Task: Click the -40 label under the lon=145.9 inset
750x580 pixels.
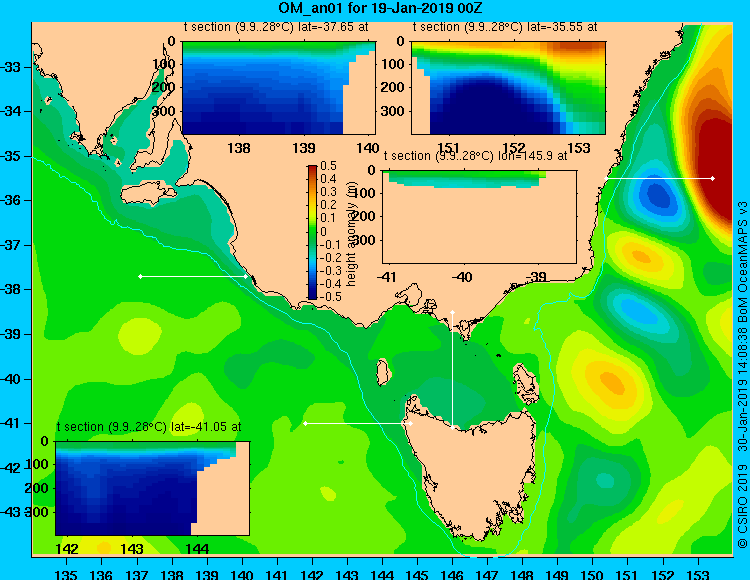Action: click(462, 277)
